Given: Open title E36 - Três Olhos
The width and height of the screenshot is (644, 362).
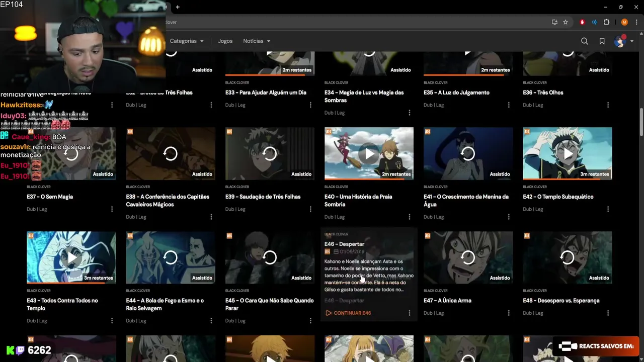Looking at the screenshot, I should click(543, 93).
